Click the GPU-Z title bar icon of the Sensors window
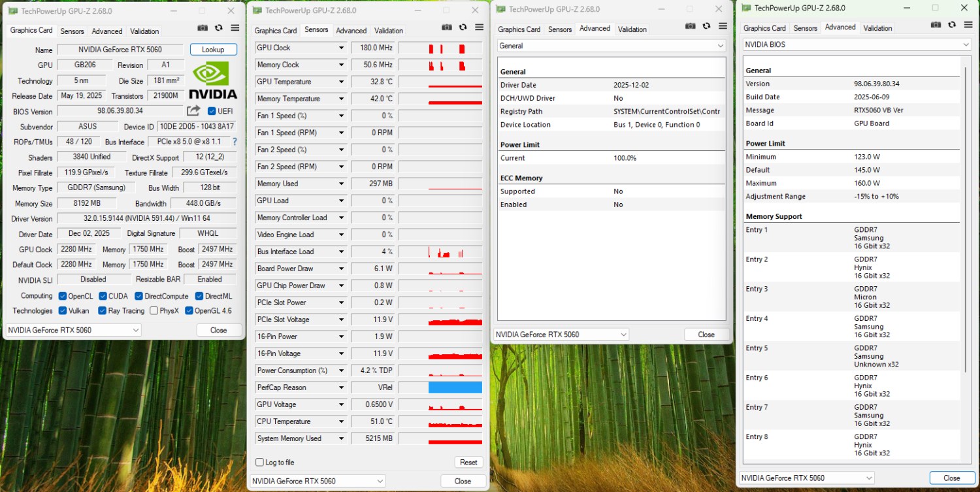The image size is (980, 492). click(257, 10)
